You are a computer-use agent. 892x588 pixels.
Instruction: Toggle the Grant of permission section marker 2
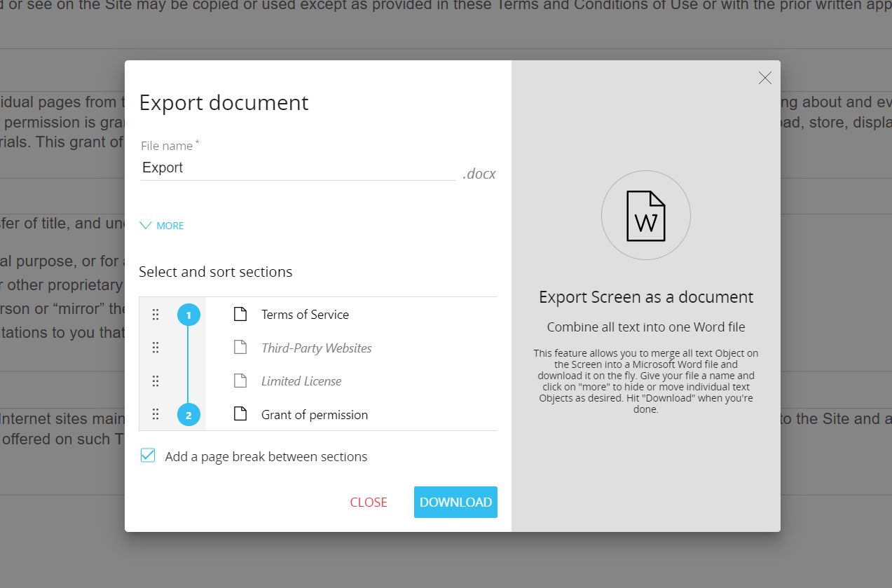click(188, 415)
